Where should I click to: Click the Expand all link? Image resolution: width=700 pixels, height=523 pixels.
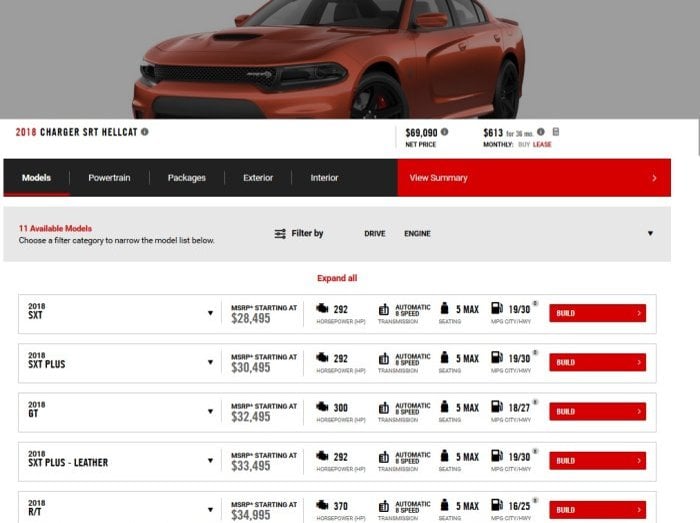click(x=337, y=278)
